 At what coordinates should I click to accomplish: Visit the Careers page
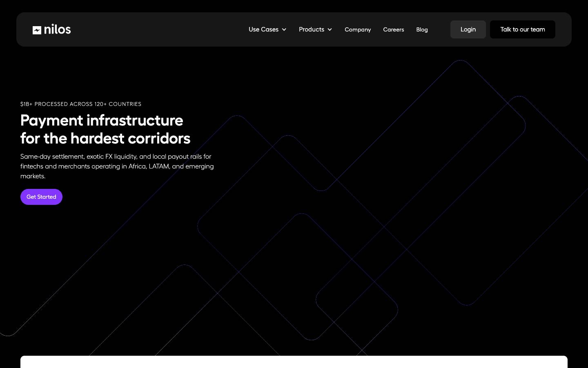point(394,29)
